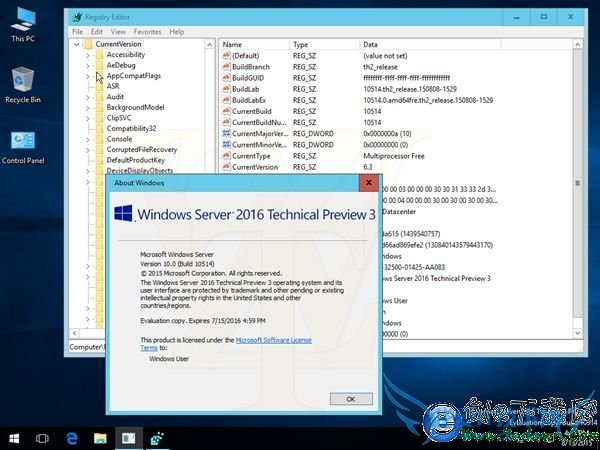This screenshot has height=450, width=600.
Task: Click OK in About Windows dialog
Action: 351,399
